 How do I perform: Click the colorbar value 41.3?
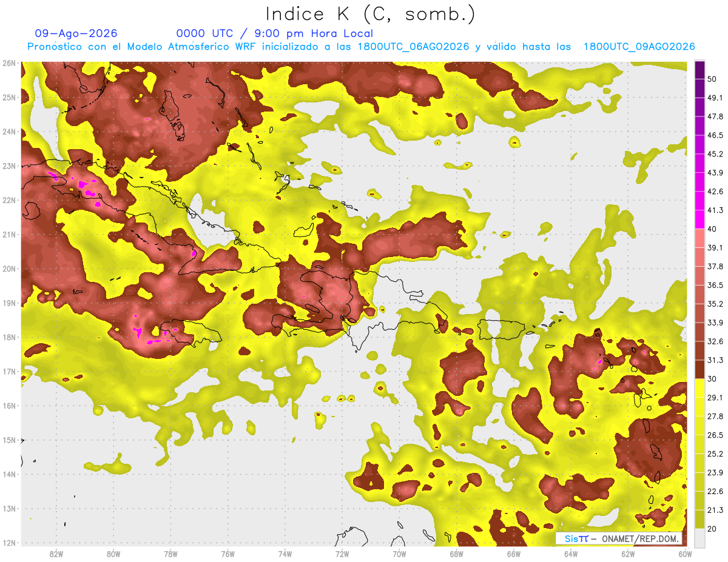(715, 210)
